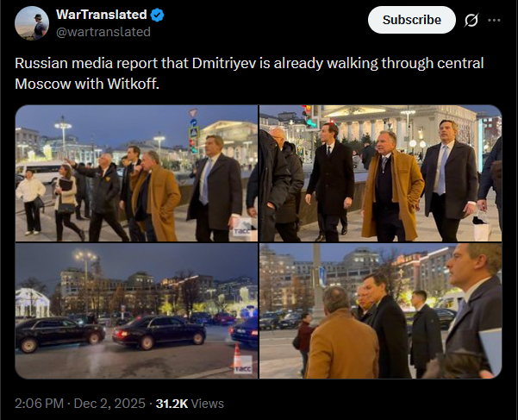Click the TASS watermark on the cars photo
Viewport: 518px width, 420px height.
click(243, 369)
